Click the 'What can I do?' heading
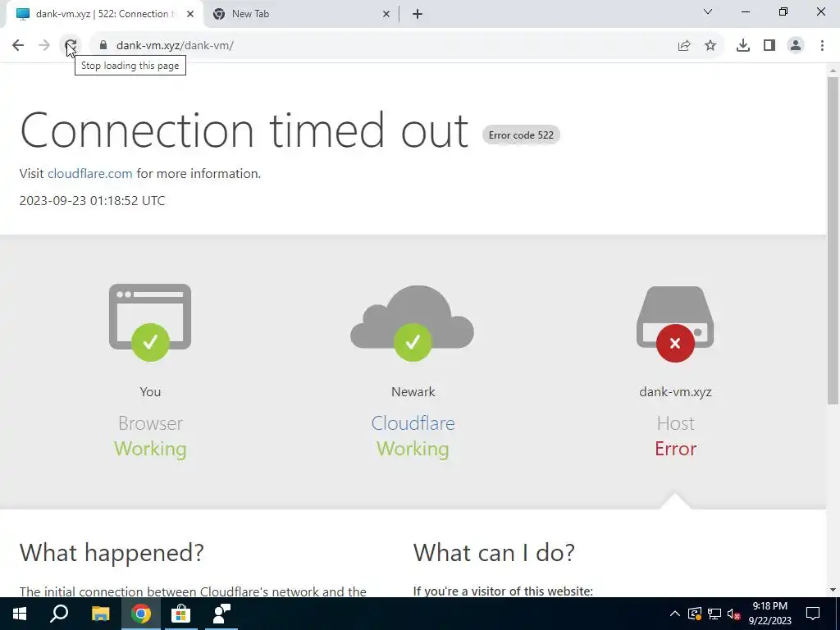840x630 pixels. pos(494,552)
